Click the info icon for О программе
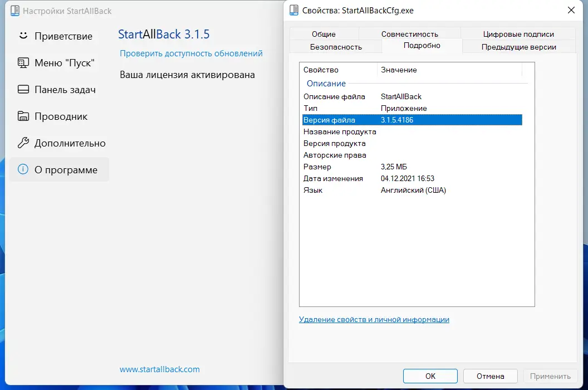The height and width of the screenshot is (390, 588). [23, 169]
